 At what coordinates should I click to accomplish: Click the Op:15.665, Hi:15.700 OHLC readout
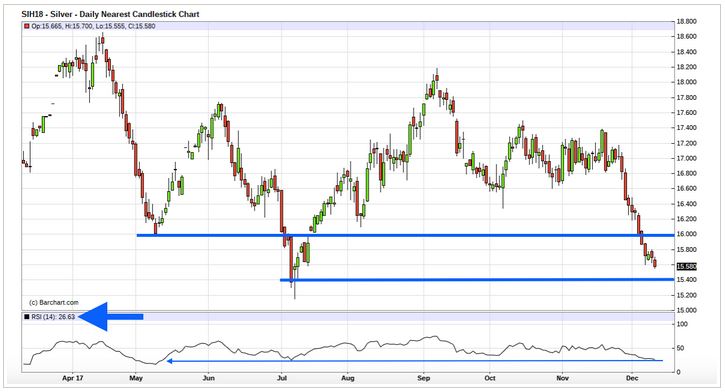pyautogui.click(x=93, y=26)
